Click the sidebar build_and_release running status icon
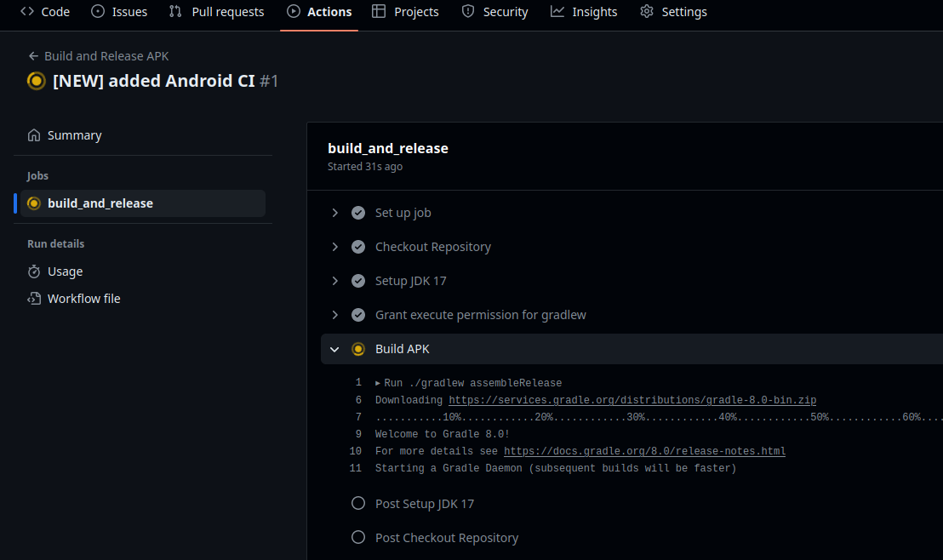Viewport: 943px width, 560px height. click(34, 203)
